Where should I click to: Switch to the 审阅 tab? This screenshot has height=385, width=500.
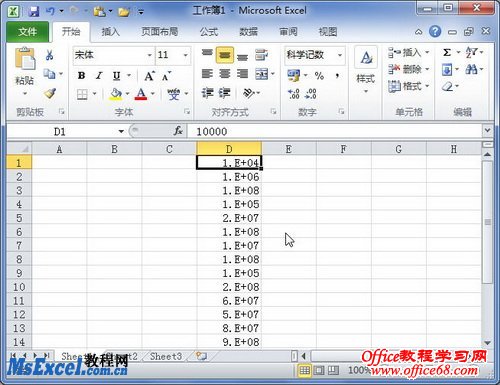click(288, 32)
